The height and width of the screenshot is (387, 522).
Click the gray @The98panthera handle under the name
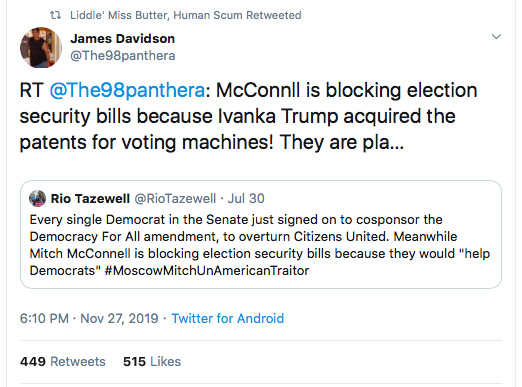[x=122, y=55]
